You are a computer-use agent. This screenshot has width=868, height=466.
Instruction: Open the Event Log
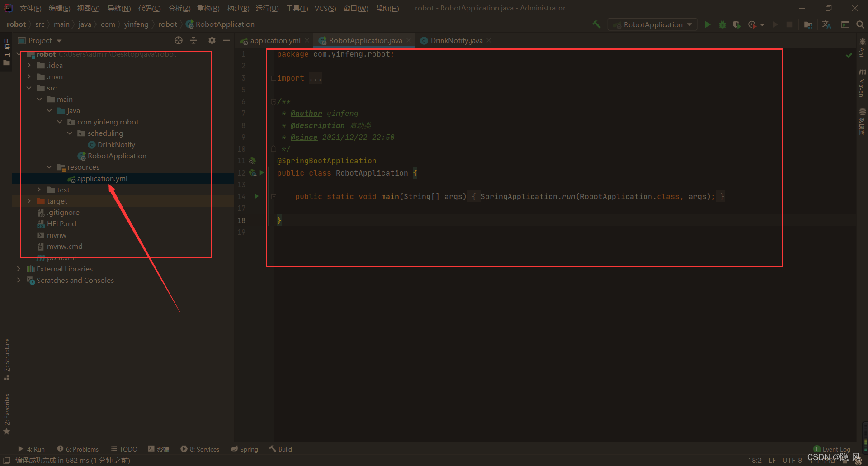832,449
